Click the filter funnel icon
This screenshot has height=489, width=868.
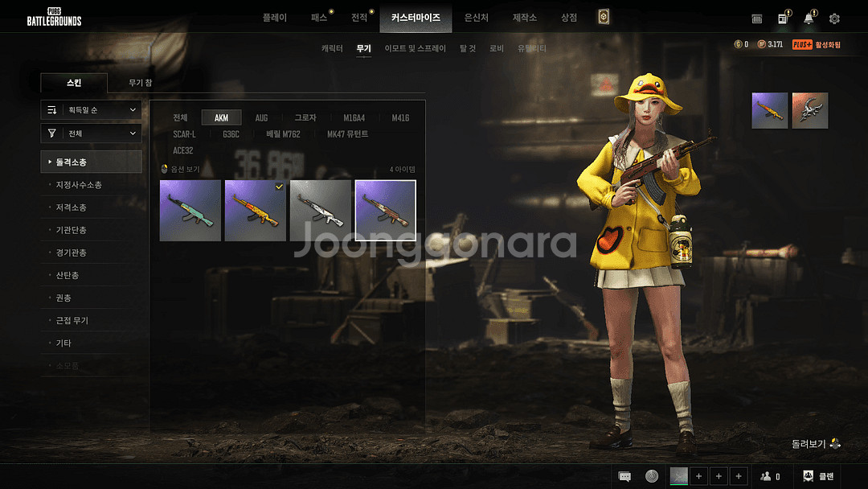pyautogui.click(x=52, y=134)
